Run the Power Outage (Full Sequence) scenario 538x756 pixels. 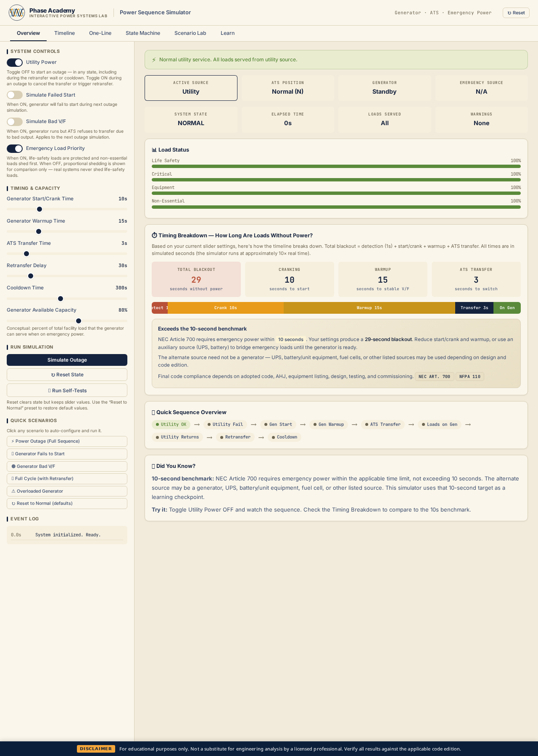pos(67,441)
